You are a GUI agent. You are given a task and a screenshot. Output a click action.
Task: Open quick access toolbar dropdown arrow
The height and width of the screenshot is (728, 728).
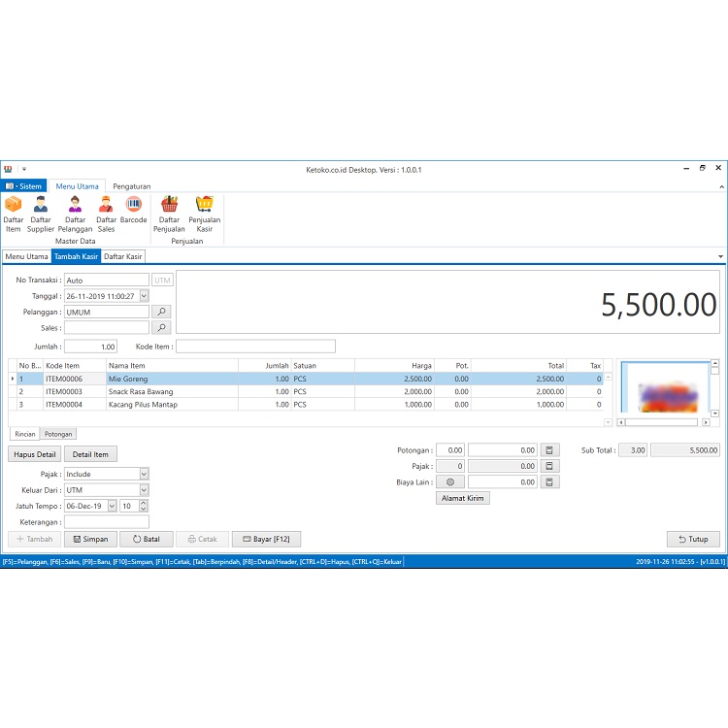(x=24, y=169)
